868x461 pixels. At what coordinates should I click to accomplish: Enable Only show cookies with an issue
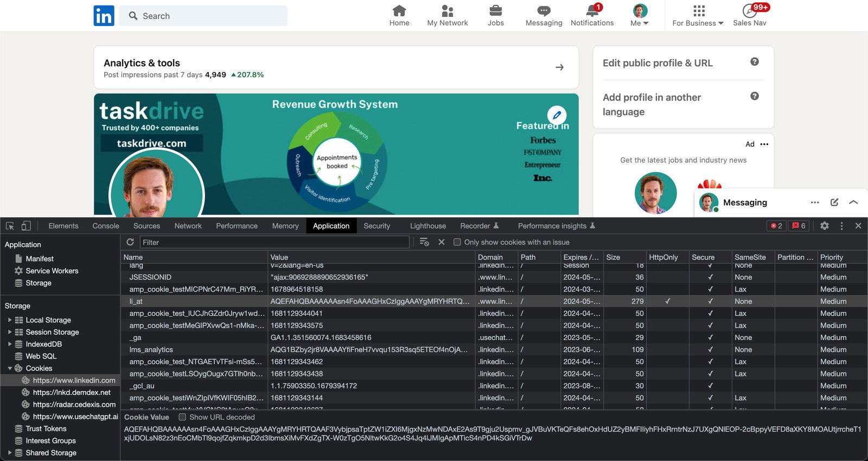pos(457,242)
